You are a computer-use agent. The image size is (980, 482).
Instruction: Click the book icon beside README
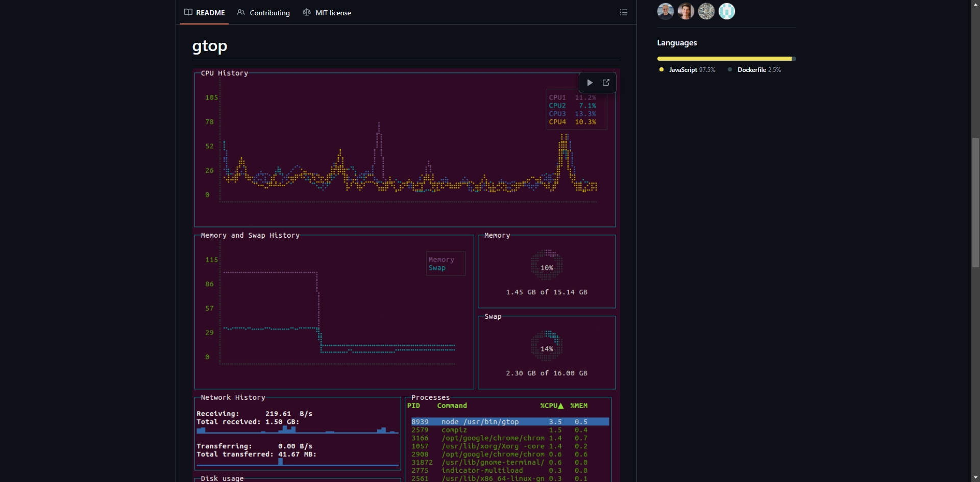click(x=188, y=12)
